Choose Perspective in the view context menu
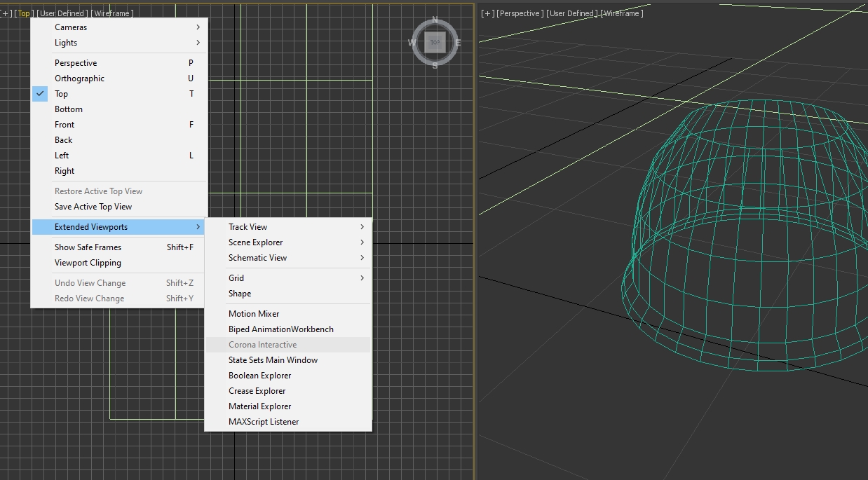 (119, 63)
